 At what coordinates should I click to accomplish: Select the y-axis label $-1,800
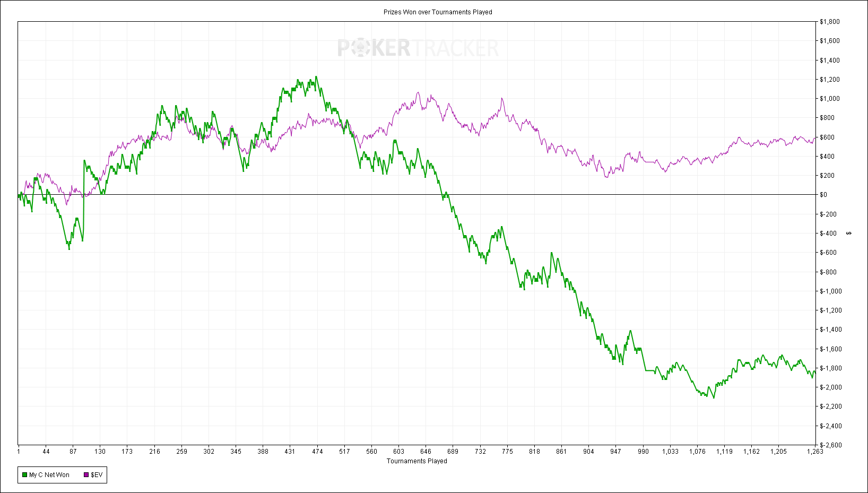click(831, 368)
